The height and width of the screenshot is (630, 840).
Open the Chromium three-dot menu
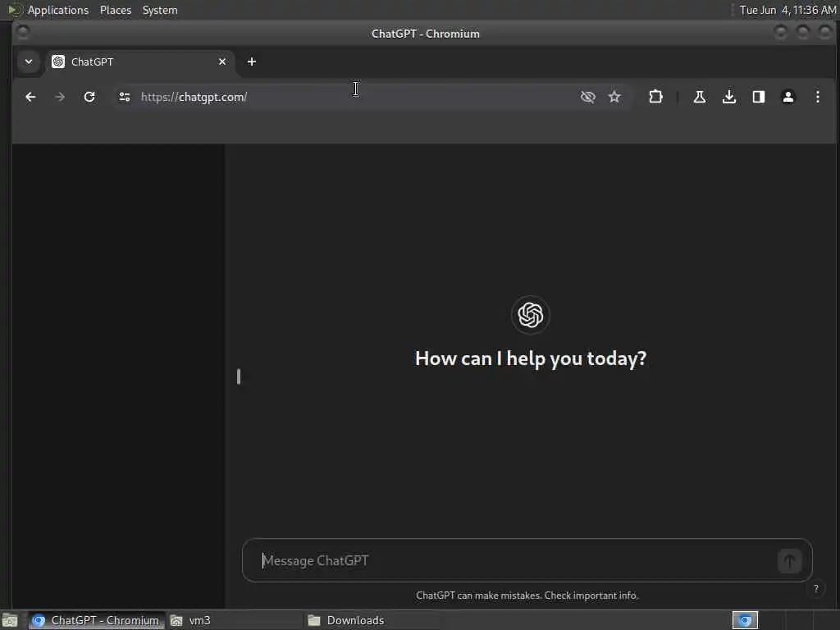pos(818,97)
